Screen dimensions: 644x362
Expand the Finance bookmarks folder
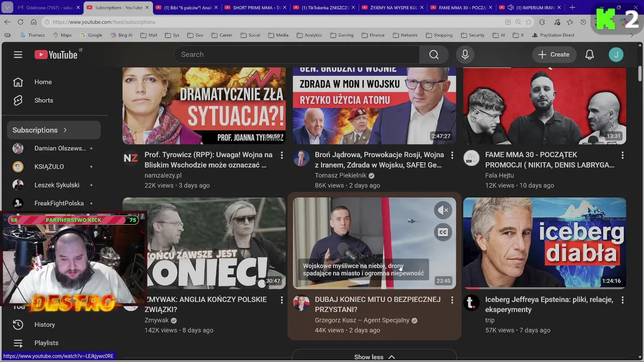(x=373, y=35)
